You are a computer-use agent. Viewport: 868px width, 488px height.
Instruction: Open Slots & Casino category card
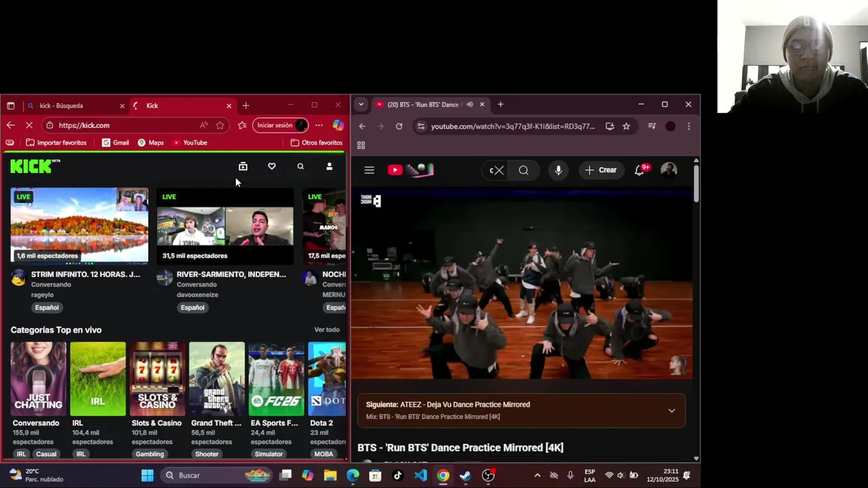pyautogui.click(x=157, y=379)
